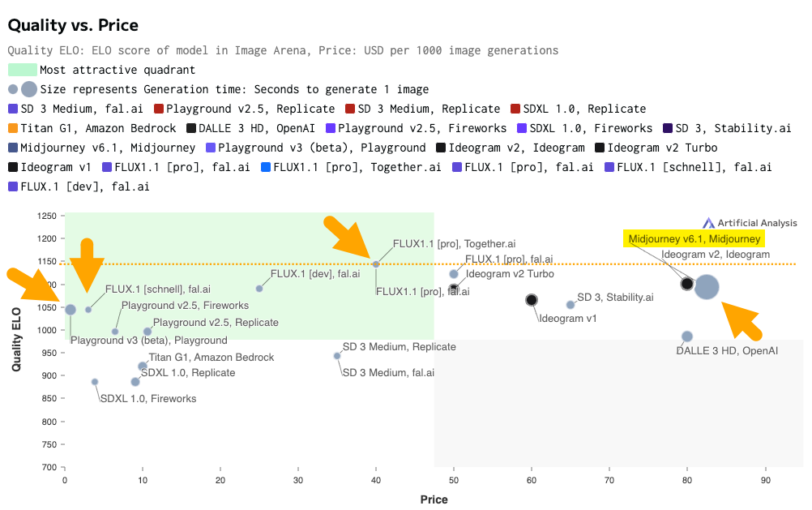Click the green Most attractive quadrant swatch
Image resolution: width=812 pixels, height=510 pixels.
22,70
